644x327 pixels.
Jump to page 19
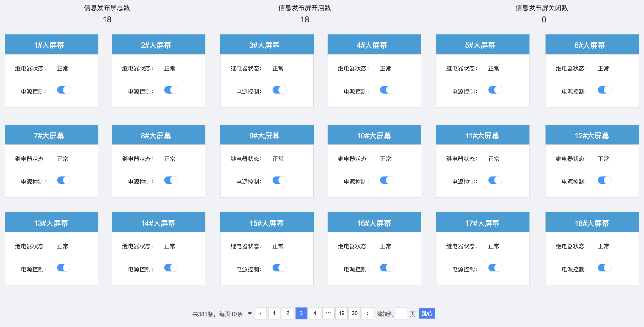coord(341,313)
